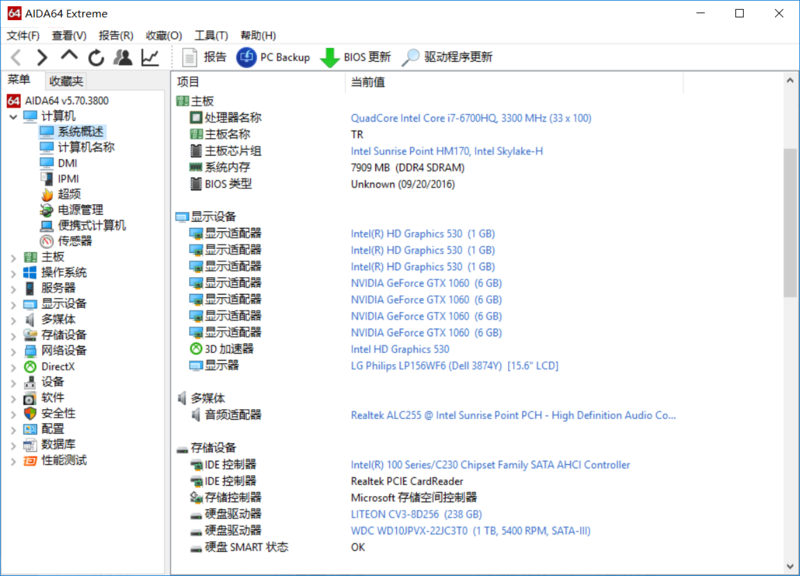
Task: Select 系统概述 in the tree
Action: (x=80, y=132)
